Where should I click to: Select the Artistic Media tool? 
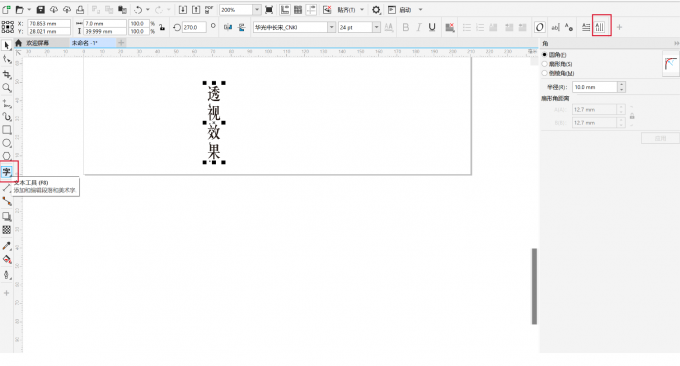tap(7, 117)
